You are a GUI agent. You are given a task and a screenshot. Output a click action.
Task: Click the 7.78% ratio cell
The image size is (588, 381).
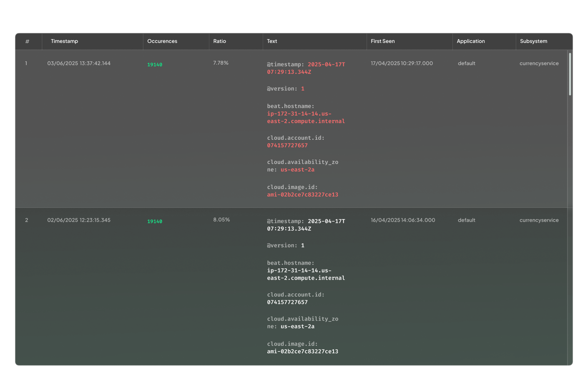point(221,63)
